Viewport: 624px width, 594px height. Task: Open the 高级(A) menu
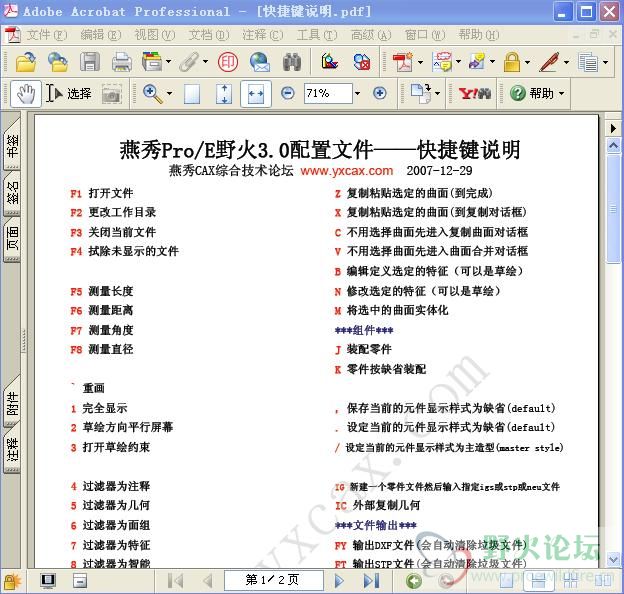click(371, 35)
